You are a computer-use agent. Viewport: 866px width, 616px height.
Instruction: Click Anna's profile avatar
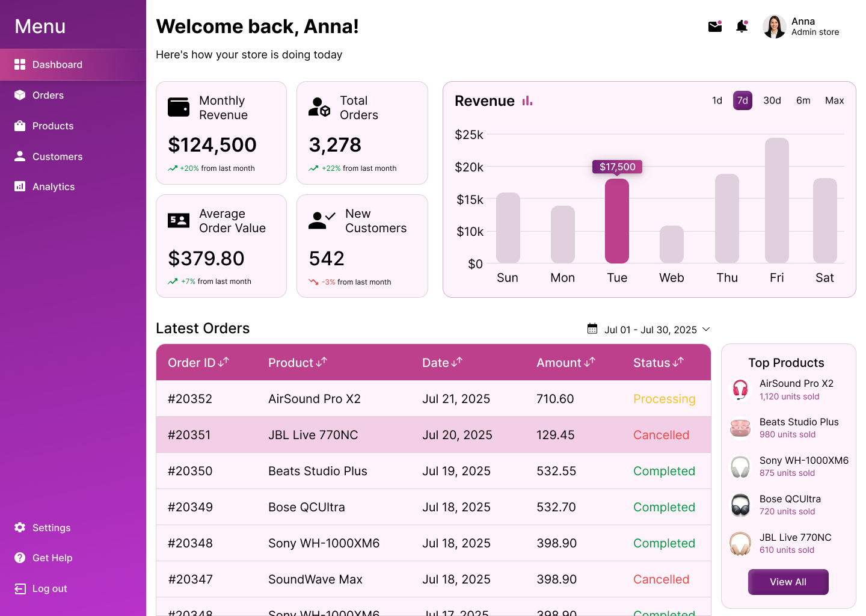click(774, 26)
